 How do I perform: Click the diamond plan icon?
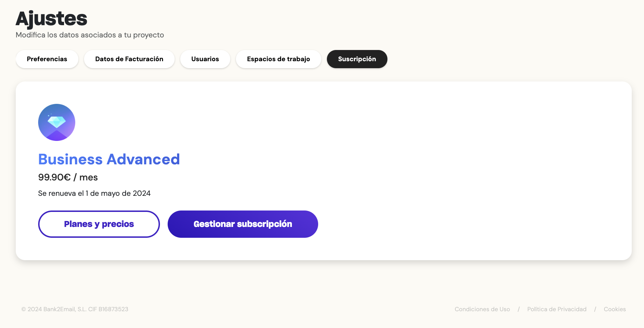click(x=57, y=122)
